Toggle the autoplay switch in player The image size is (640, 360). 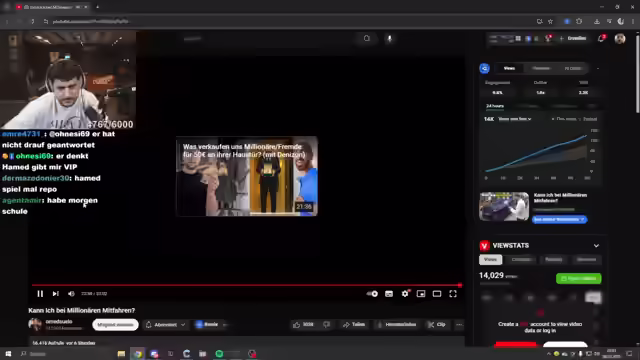(372, 293)
